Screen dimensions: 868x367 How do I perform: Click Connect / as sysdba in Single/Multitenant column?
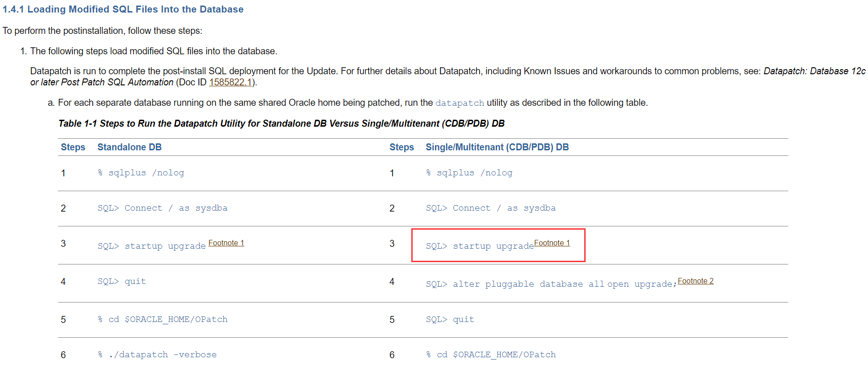491,208
